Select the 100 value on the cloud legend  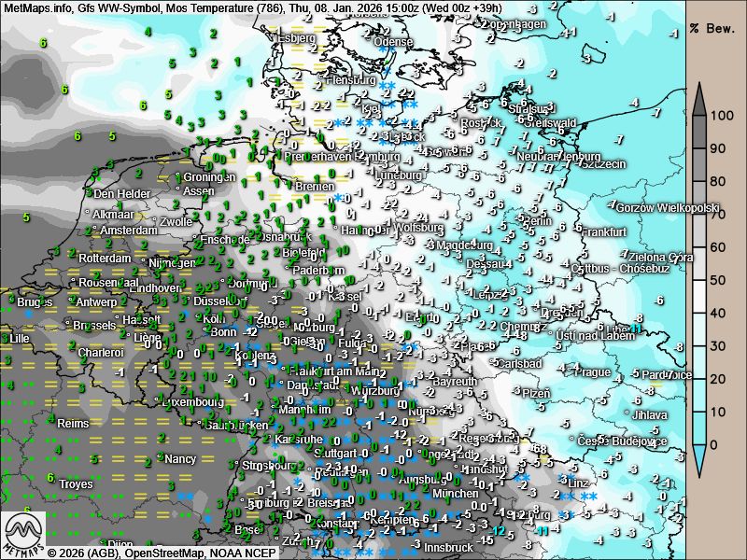pyautogui.click(x=719, y=117)
